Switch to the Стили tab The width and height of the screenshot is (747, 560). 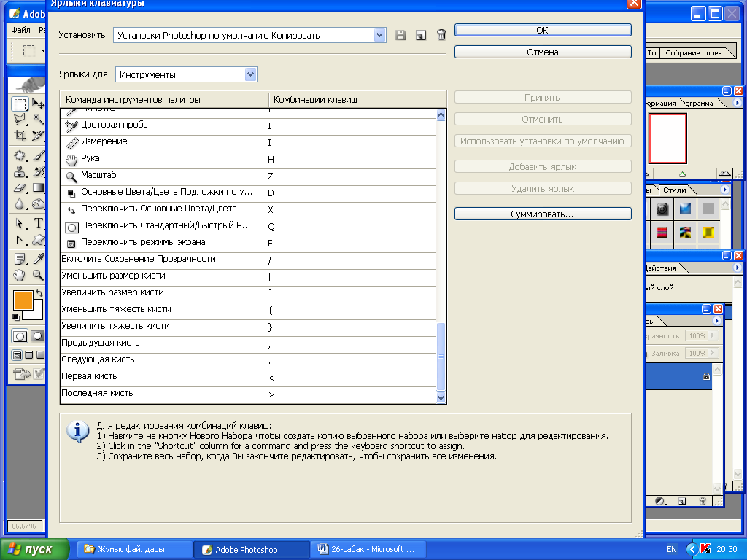pyautogui.click(x=675, y=190)
